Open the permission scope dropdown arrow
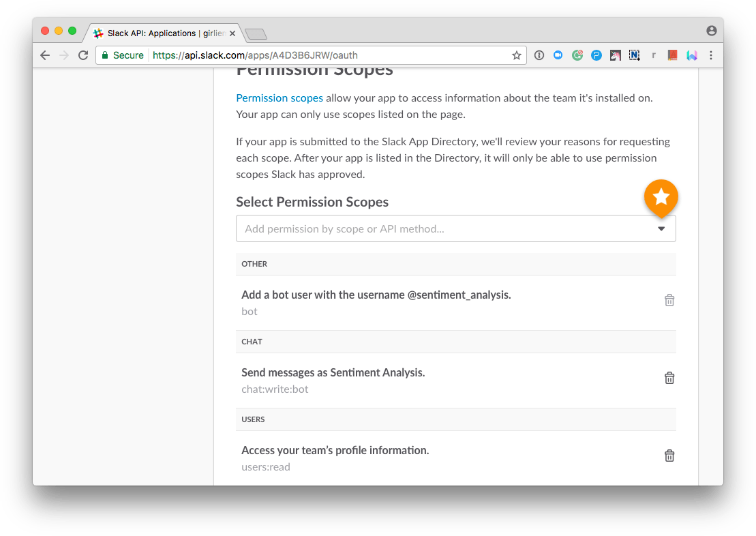This screenshot has height=536, width=756. (x=661, y=228)
